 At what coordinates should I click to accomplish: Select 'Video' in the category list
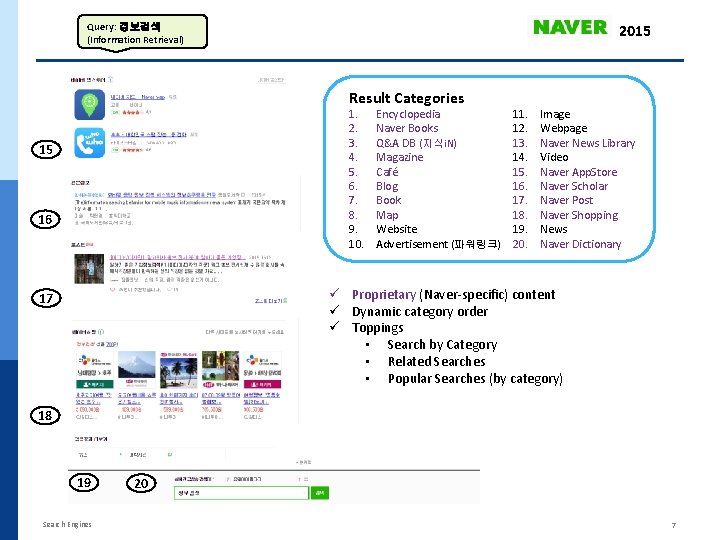pyautogui.click(x=554, y=157)
